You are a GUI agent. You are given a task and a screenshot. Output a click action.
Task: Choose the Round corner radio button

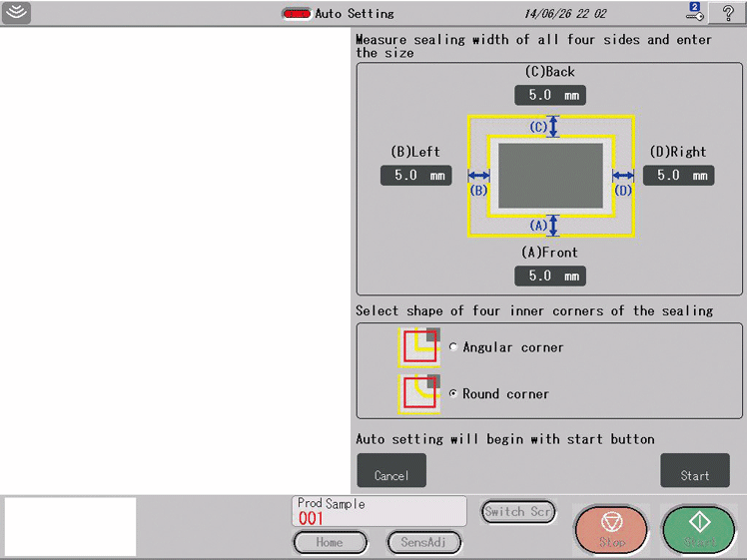point(453,393)
